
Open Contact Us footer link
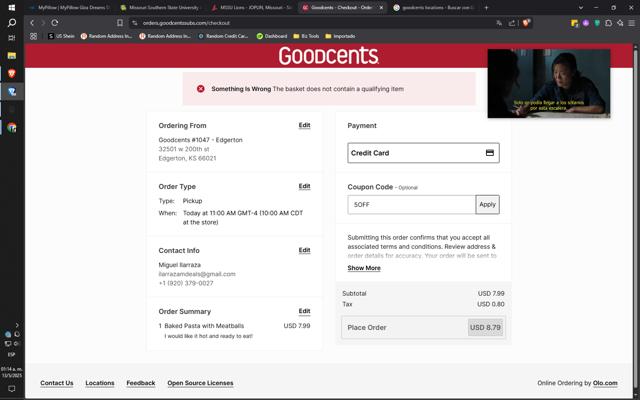[x=57, y=383]
